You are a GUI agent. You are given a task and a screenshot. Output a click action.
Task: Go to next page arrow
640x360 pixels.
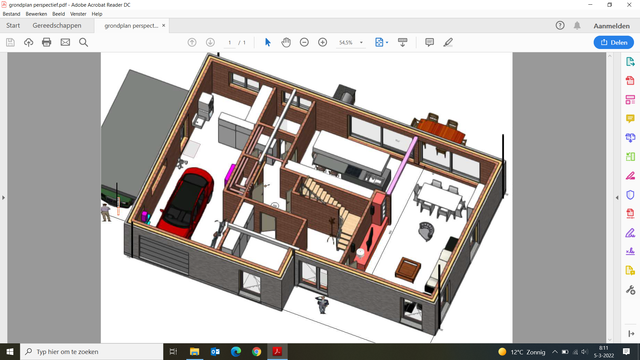[x=210, y=42]
